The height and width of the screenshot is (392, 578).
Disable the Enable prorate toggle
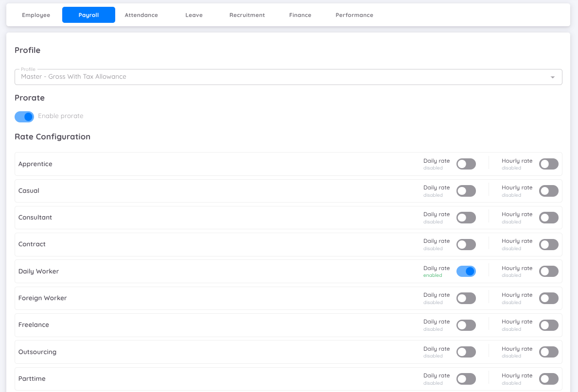pyautogui.click(x=24, y=117)
